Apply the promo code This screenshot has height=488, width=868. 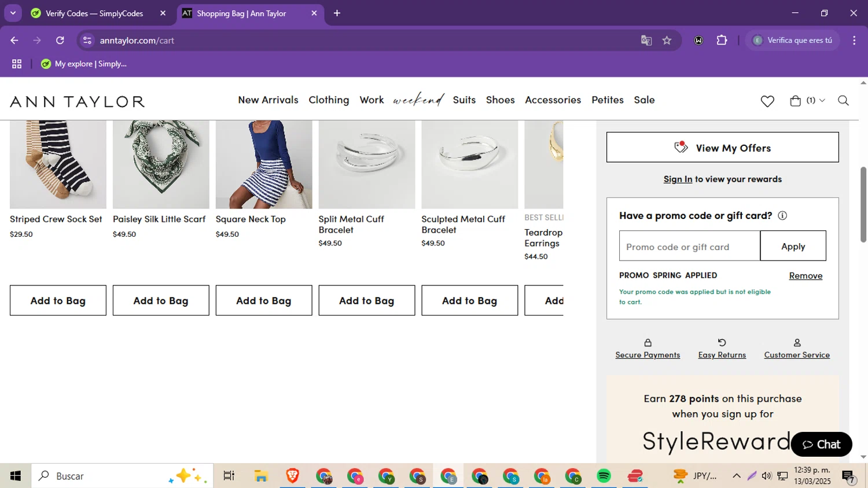793,246
